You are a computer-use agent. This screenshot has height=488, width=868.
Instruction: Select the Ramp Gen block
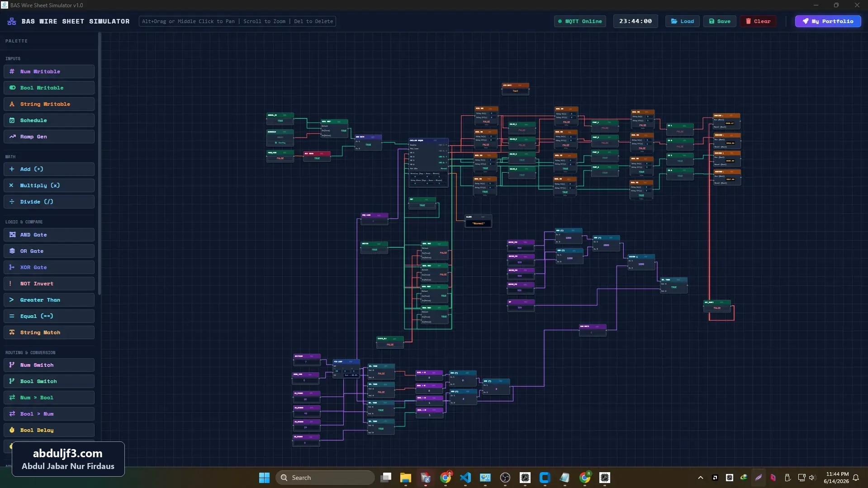point(49,137)
